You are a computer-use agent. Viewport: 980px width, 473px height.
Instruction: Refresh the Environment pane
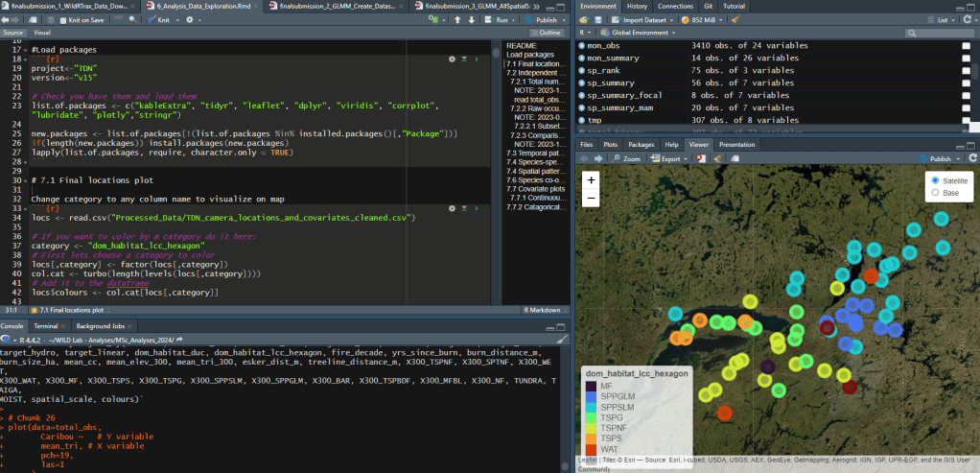[x=968, y=19]
